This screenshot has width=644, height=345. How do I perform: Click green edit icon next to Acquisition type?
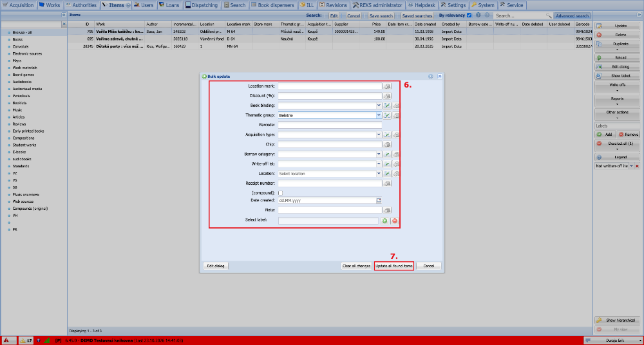387,135
